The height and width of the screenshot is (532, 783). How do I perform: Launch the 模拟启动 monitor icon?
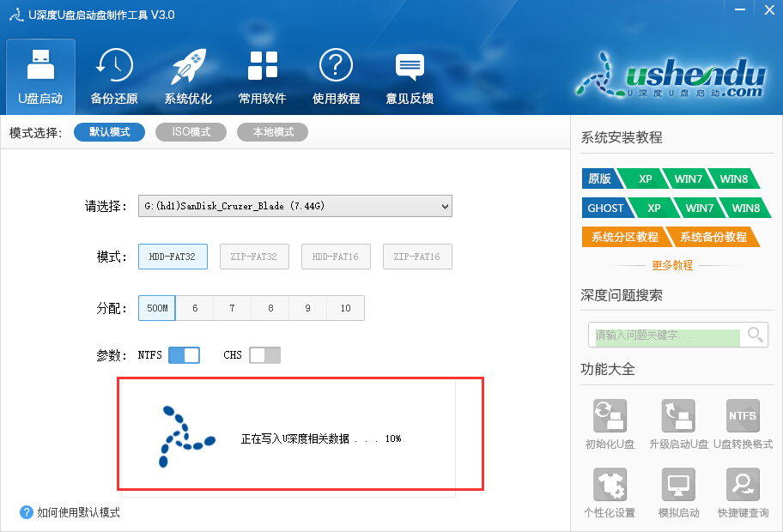678,484
